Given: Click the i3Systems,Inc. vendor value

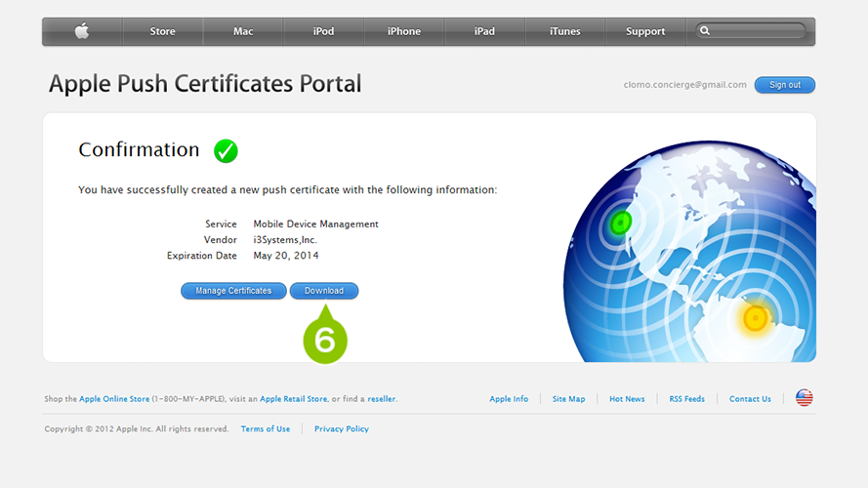Looking at the screenshot, I should 285,239.
